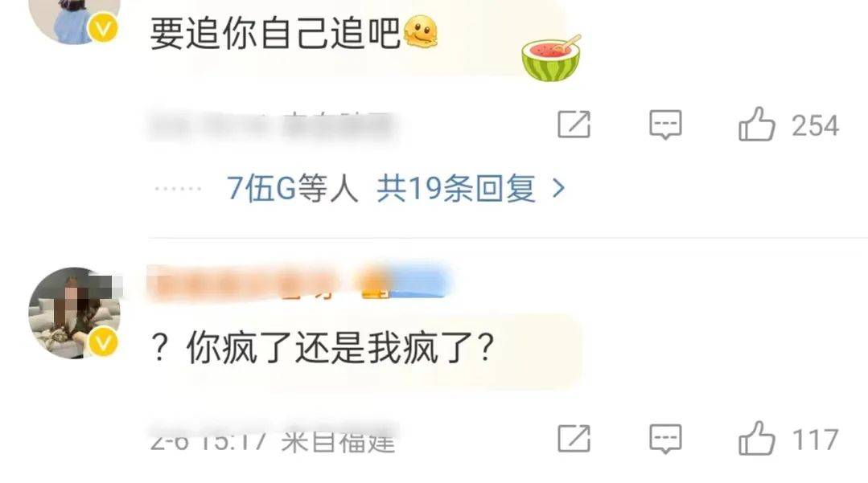
Task: Reply to the first comment via bubble icon
Action: point(665,125)
